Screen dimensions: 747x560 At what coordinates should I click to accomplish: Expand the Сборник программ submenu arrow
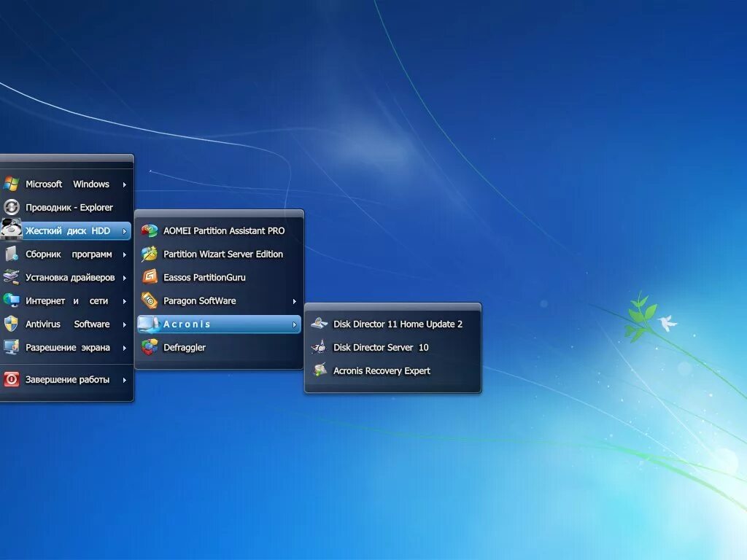pyautogui.click(x=124, y=254)
